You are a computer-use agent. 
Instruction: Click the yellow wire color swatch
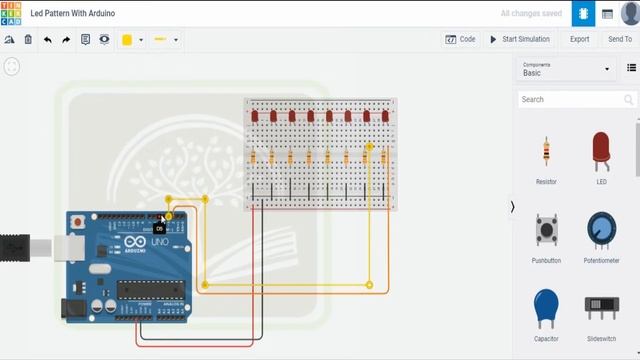(127, 40)
